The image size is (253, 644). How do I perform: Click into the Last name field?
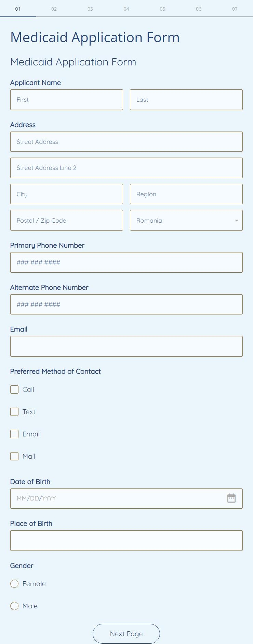click(x=186, y=100)
